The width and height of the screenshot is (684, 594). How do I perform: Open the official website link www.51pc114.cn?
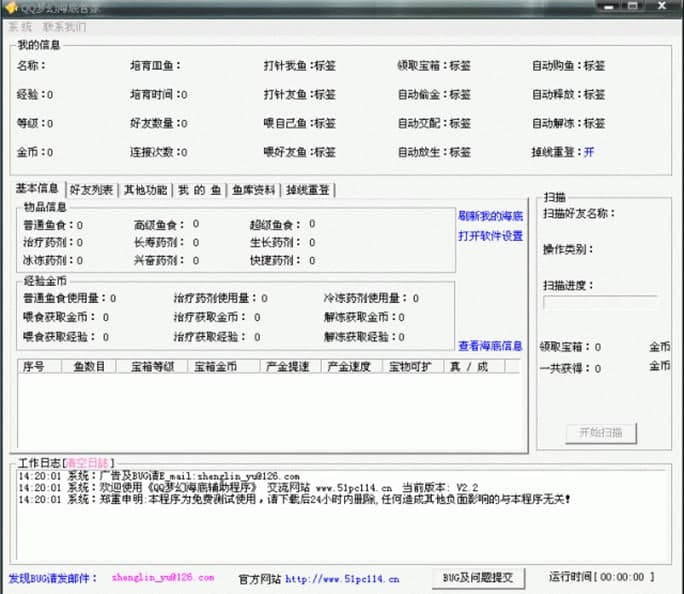click(342, 578)
